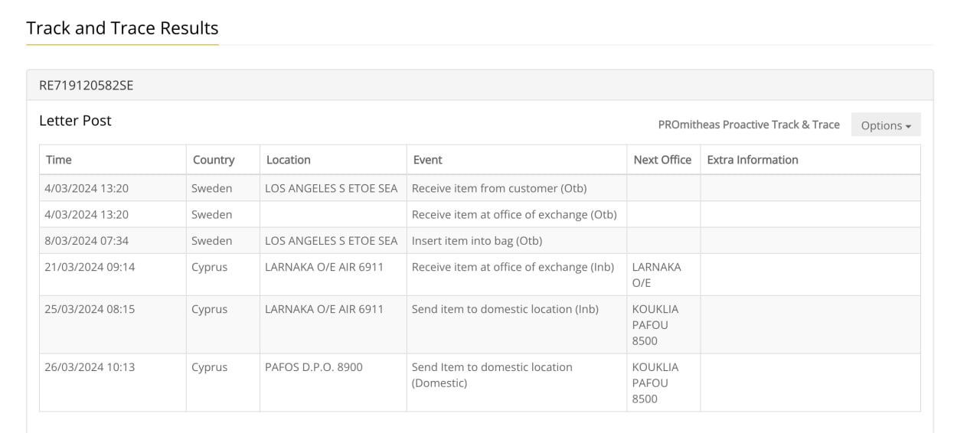The height and width of the screenshot is (433, 980).
Task: Click the Event column header
Action: tap(428, 160)
